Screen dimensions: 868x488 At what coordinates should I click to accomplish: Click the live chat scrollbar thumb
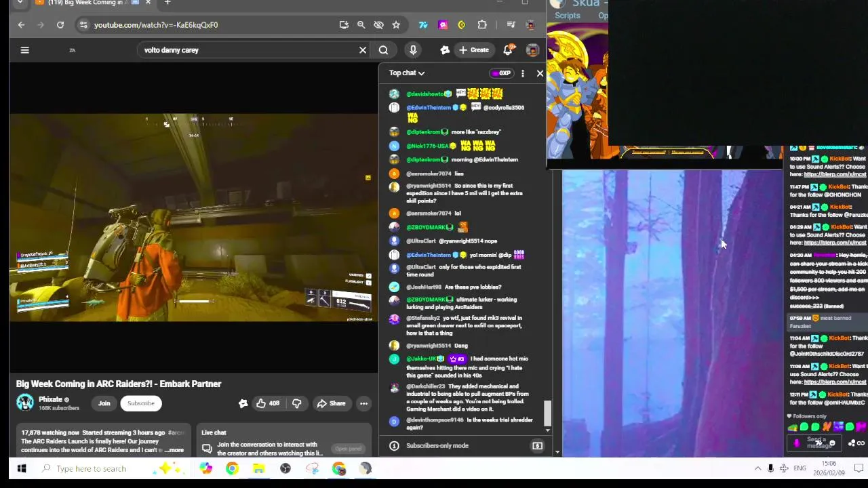tap(548, 412)
